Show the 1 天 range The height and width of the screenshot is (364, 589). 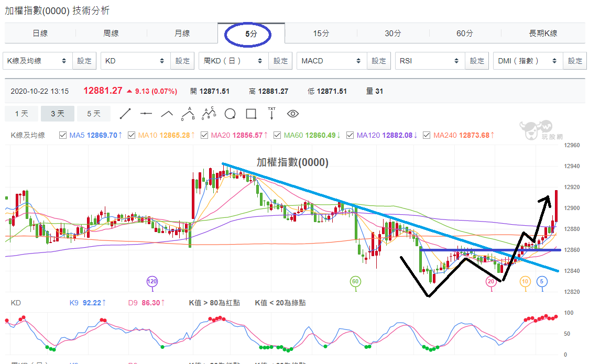(21, 114)
